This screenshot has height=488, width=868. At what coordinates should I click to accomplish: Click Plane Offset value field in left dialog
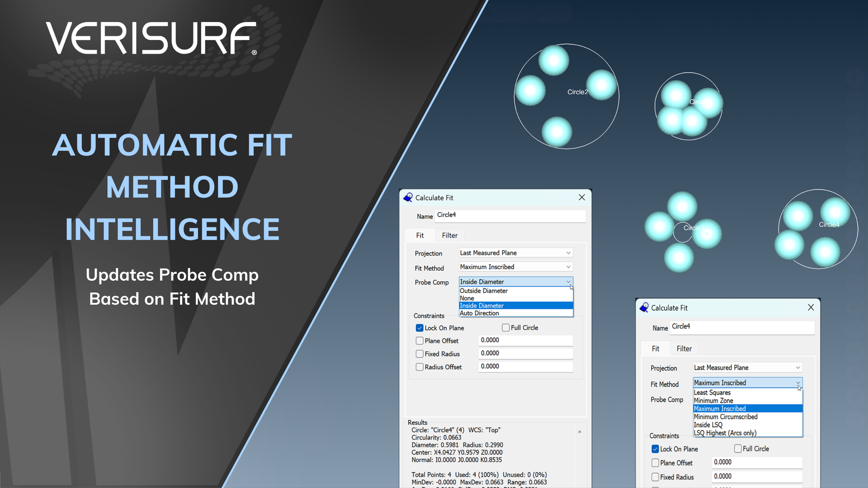point(526,340)
